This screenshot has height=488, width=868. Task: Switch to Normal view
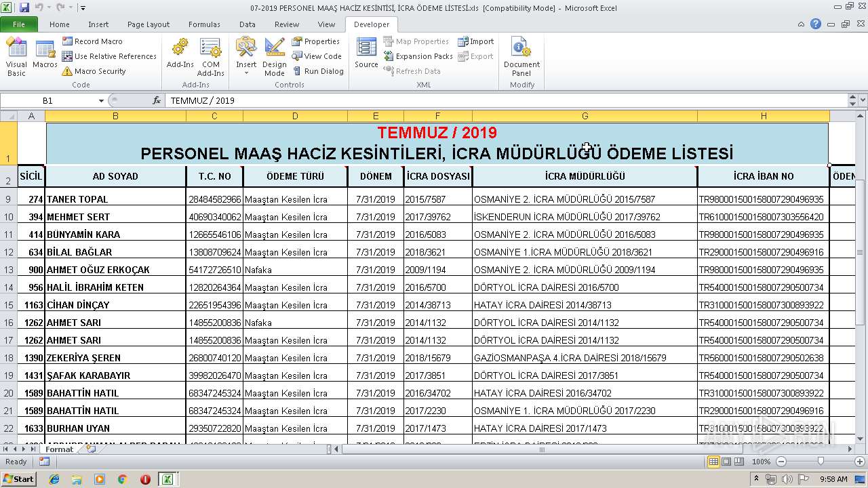[713, 462]
